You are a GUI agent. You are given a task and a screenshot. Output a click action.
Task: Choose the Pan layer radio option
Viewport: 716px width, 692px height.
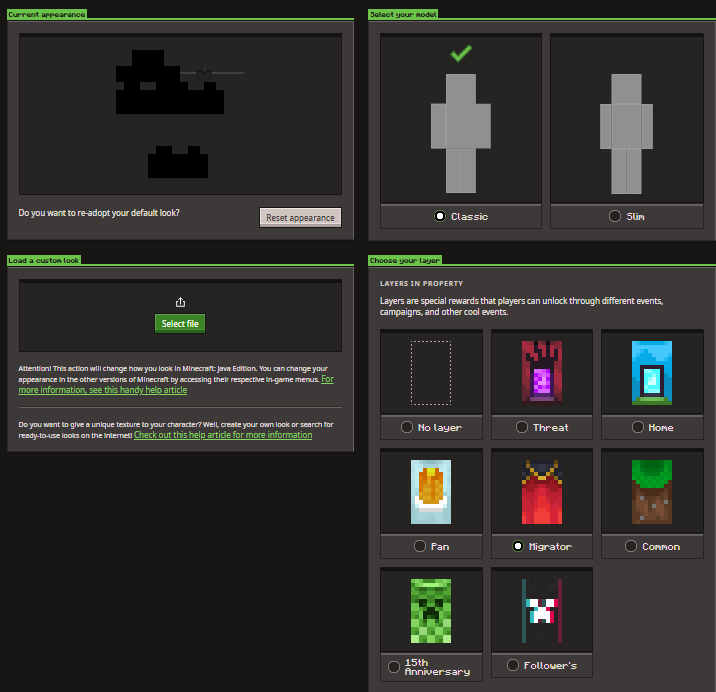(x=420, y=546)
